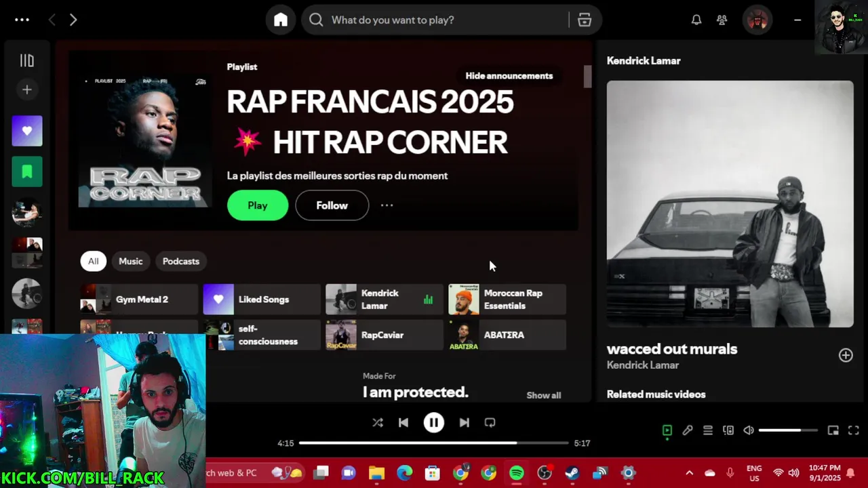Open the self-consciousness tile
The image size is (868, 488).
pyautogui.click(x=262, y=335)
